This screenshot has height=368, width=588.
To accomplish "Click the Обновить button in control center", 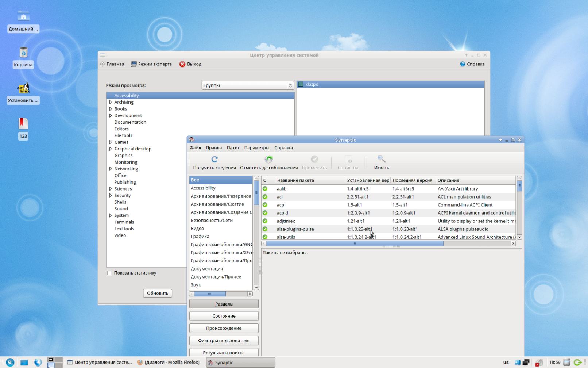I will [158, 293].
